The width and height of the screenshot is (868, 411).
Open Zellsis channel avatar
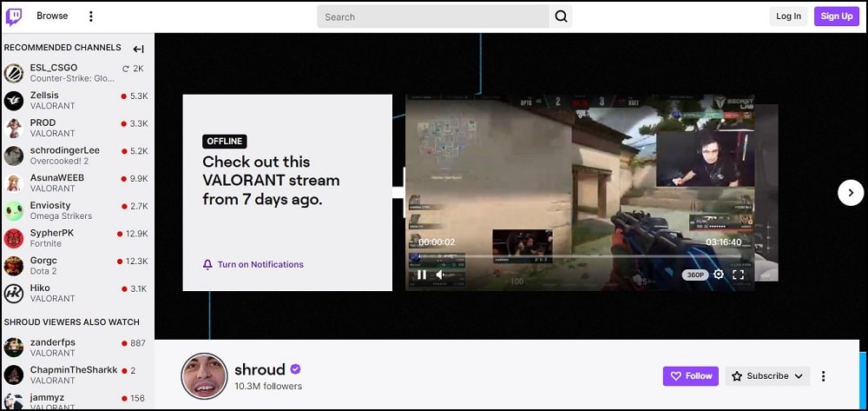pos(14,101)
